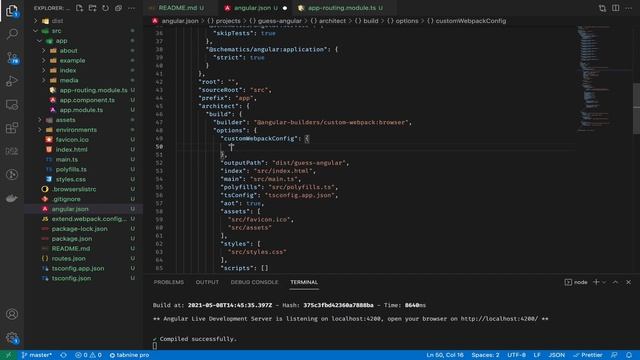The image size is (640, 360).
Task: Open the Manage settings gear
Action: 12,338
